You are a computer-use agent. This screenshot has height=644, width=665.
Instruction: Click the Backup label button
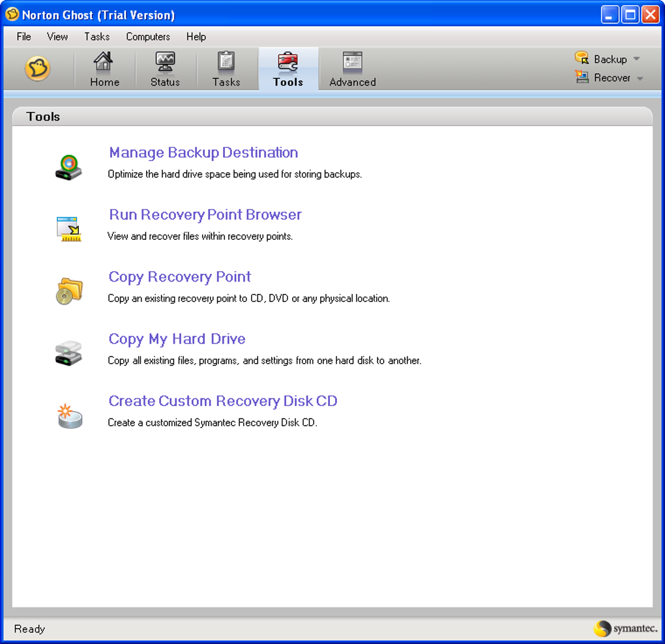tap(610, 59)
